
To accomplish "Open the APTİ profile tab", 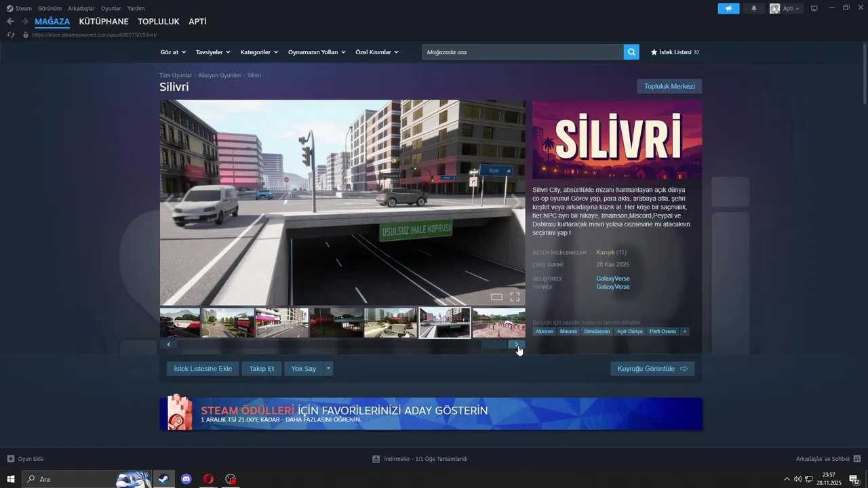I will click(197, 22).
